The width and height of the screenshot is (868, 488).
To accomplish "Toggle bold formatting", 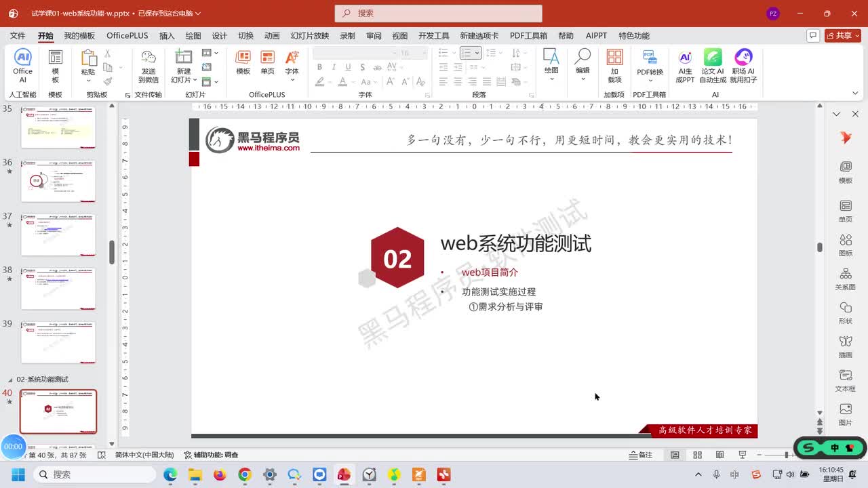I will [319, 67].
